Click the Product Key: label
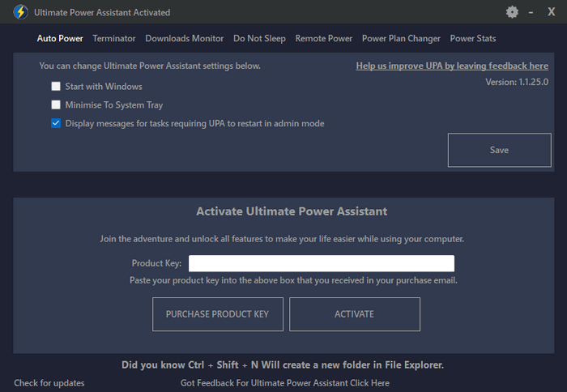 click(x=156, y=263)
